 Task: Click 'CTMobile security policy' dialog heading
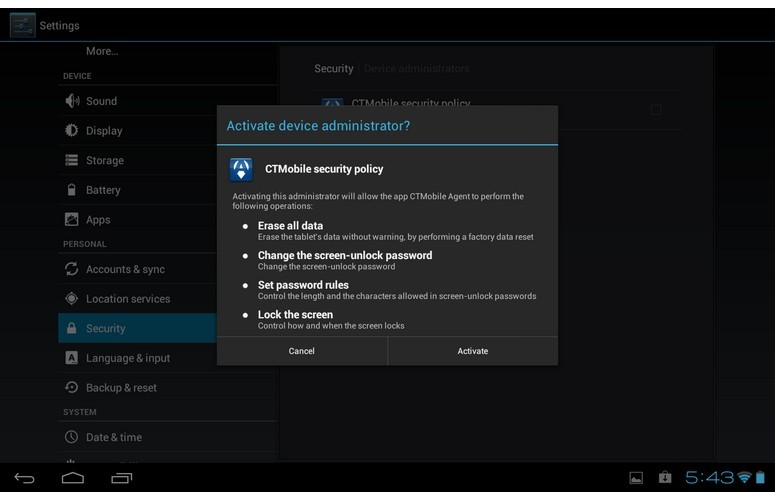click(x=324, y=169)
